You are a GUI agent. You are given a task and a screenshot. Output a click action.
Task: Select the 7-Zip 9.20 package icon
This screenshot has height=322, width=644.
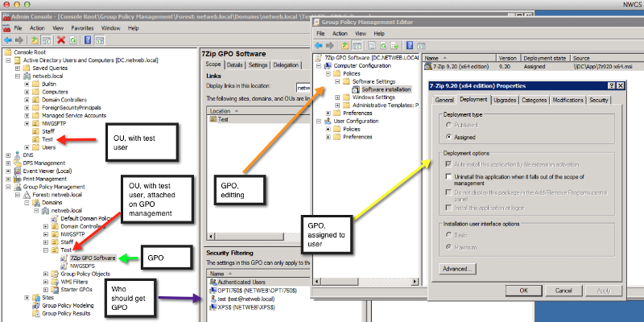428,66
